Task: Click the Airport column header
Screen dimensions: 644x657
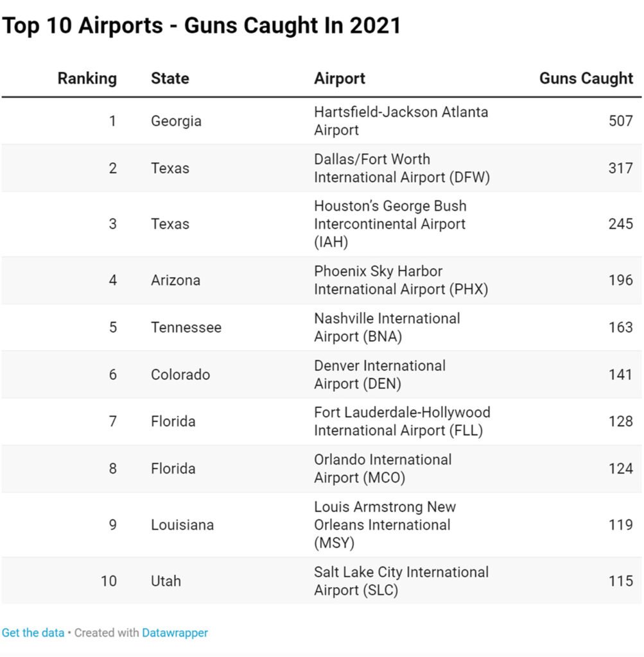Action: click(x=340, y=78)
